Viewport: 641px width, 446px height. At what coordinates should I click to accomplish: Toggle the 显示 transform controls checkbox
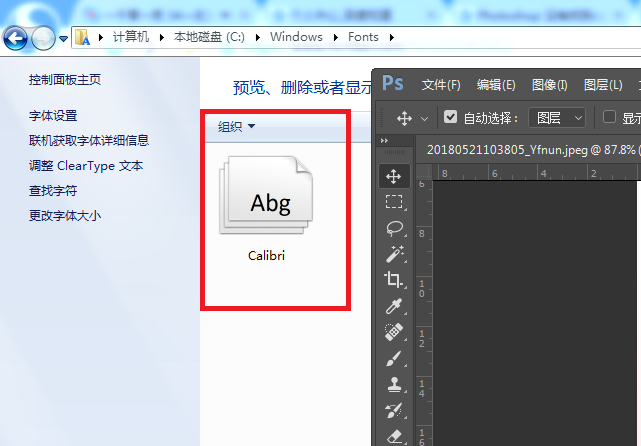pyautogui.click(x=609, y=117)
